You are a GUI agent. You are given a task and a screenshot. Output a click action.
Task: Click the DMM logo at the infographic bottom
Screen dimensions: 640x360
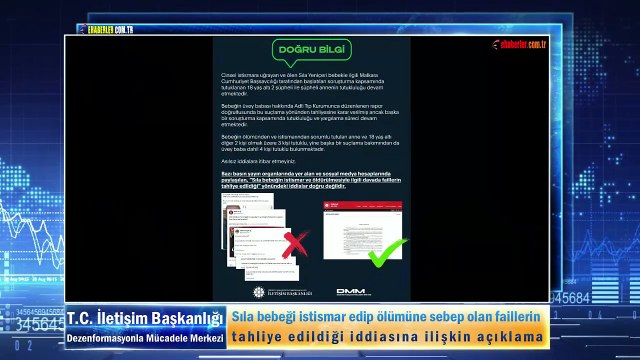click(x=353, y=291)
